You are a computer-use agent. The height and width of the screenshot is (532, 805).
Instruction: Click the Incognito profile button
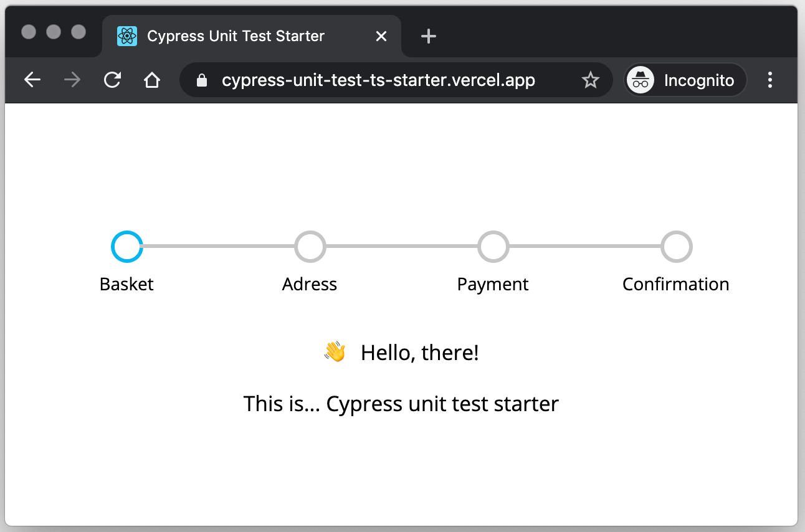[x=685, y=80]
